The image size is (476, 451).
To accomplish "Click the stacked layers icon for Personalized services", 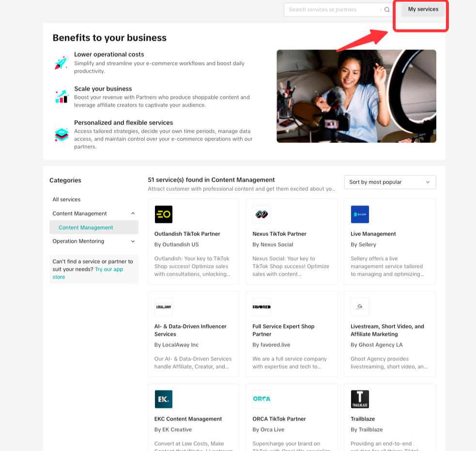I will tap(61, 134).
